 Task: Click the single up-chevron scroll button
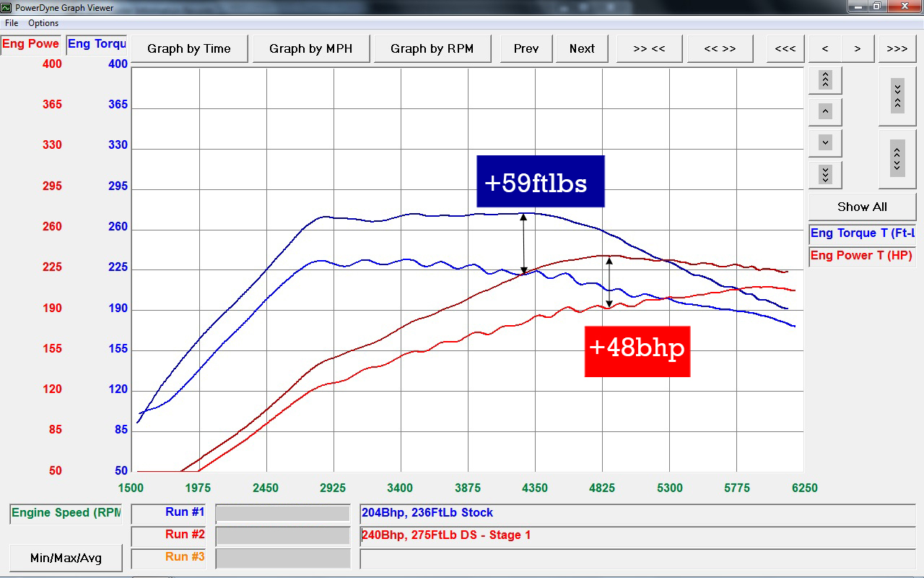[825, 112]
